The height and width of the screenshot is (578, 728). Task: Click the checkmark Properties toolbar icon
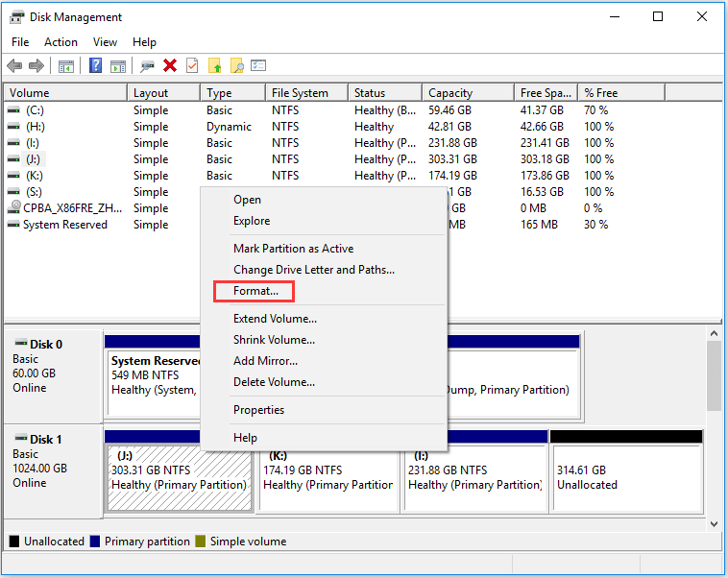[192, 65]
